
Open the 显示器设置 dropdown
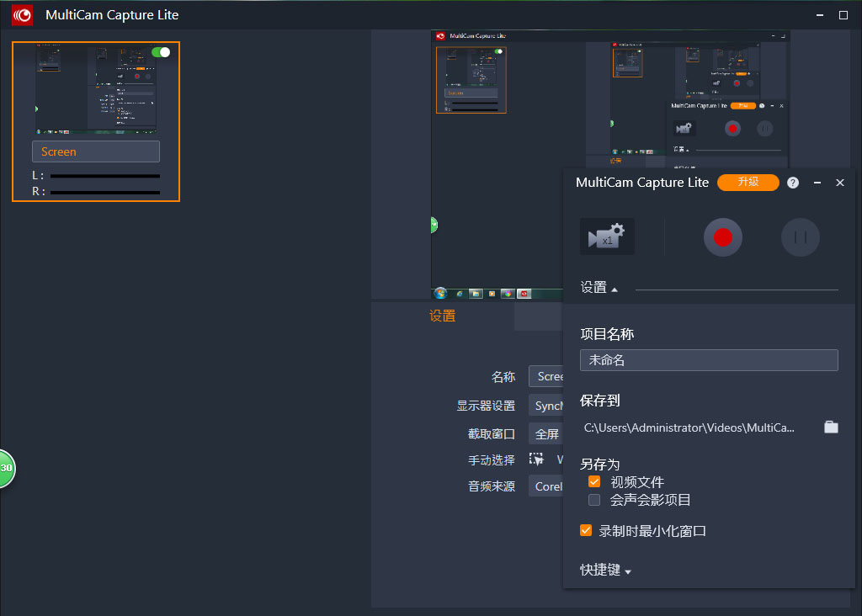point(545,406)
